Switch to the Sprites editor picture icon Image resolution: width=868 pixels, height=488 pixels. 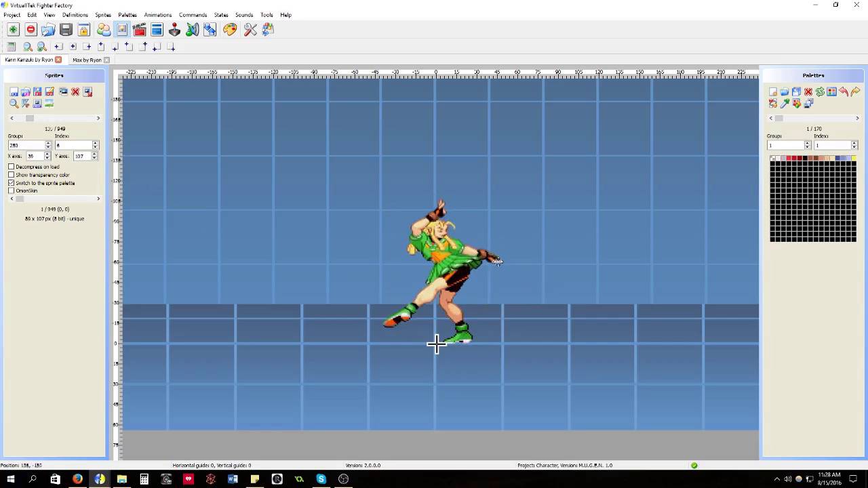pyautogui.click(x=121, y=29)
